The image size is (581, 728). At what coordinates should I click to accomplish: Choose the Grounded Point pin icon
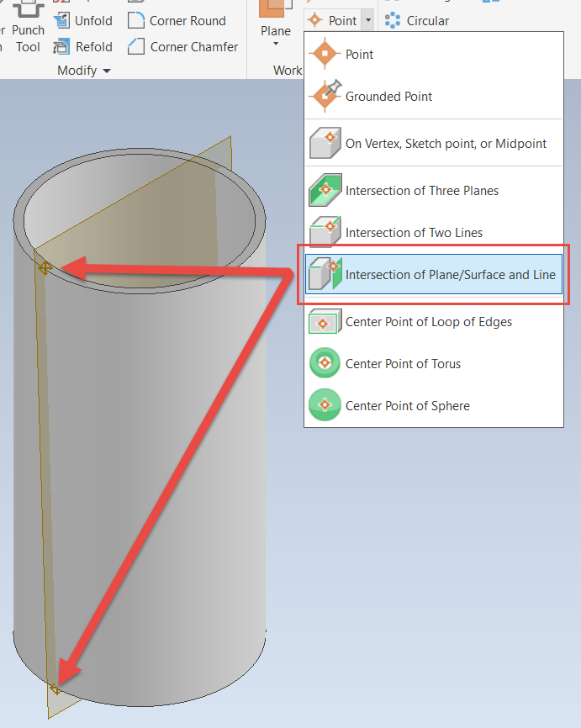(325, 96)
